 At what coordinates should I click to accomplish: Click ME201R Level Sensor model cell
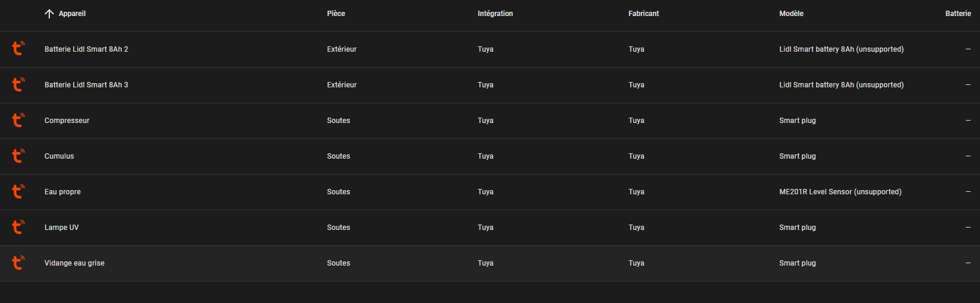click(840, 192)
